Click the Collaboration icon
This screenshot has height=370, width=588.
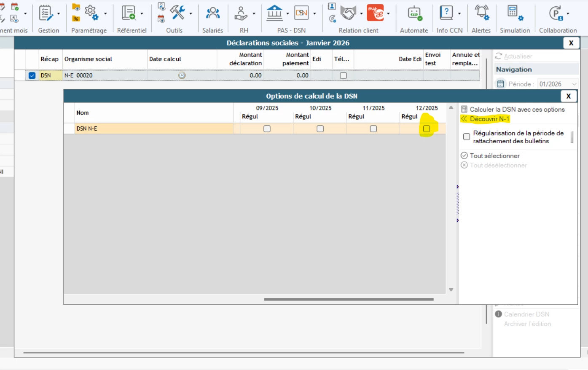556,13
